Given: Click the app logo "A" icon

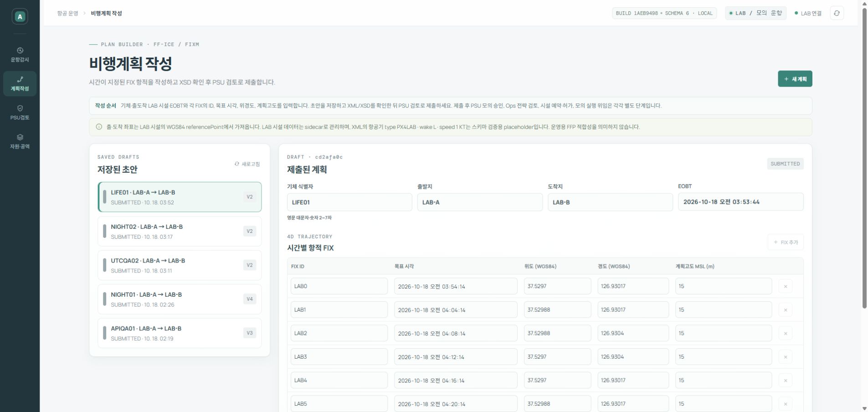Looking at the screenshot, I should tap(20, 16).
